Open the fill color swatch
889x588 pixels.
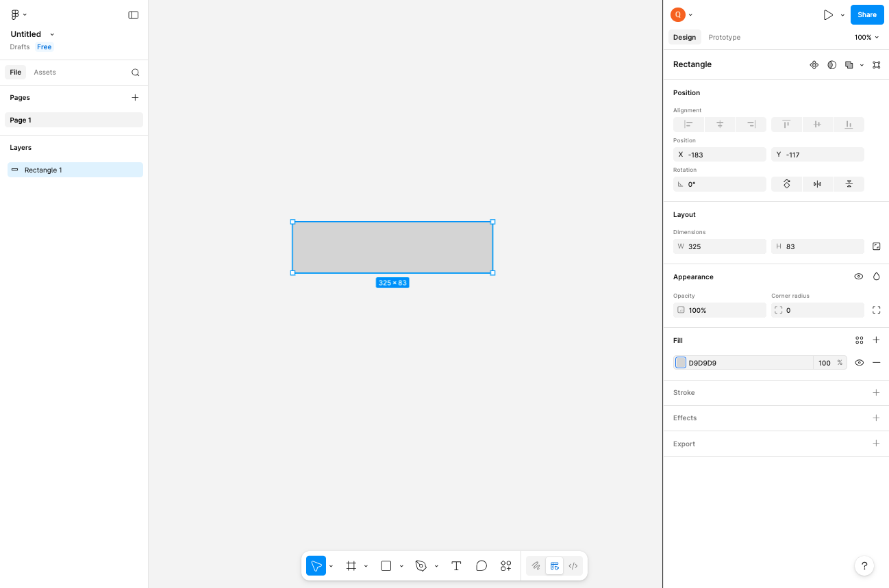pos(681,363)
